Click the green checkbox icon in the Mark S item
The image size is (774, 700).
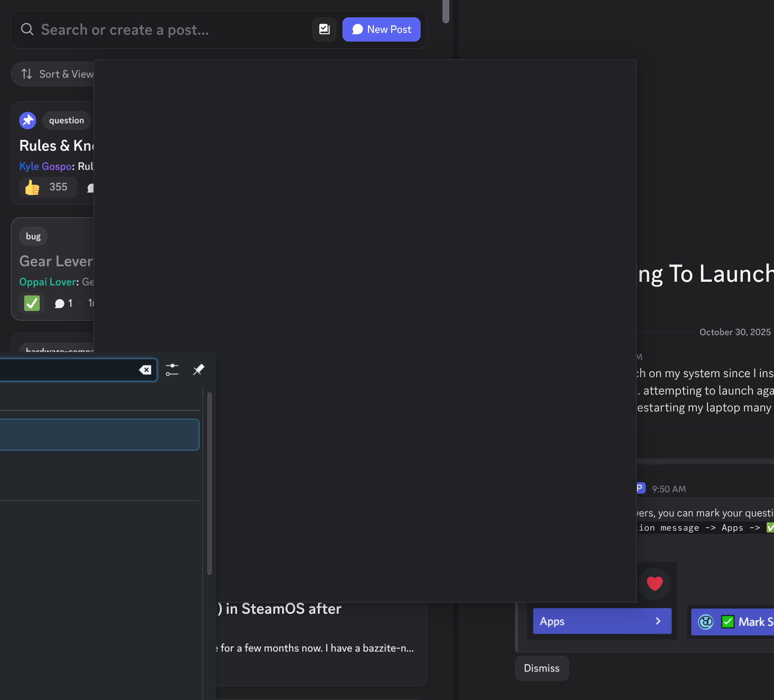727,621
